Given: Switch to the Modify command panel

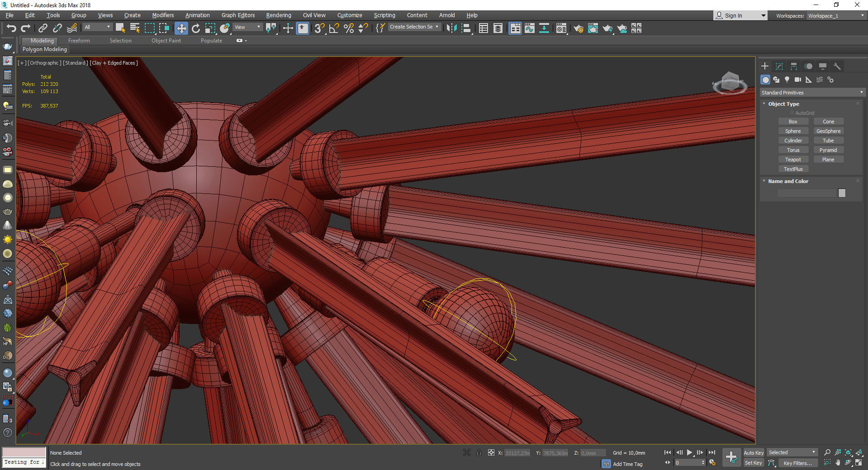Looking at the screenshot, I should 779,66.
